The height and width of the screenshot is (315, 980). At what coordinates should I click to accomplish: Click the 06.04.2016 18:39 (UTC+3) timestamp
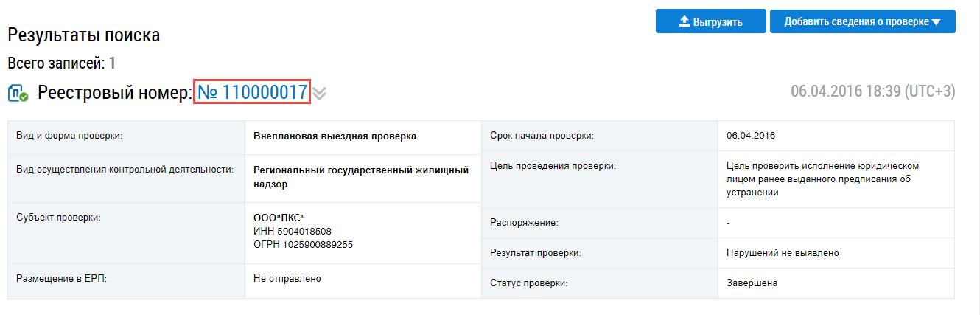872,91
